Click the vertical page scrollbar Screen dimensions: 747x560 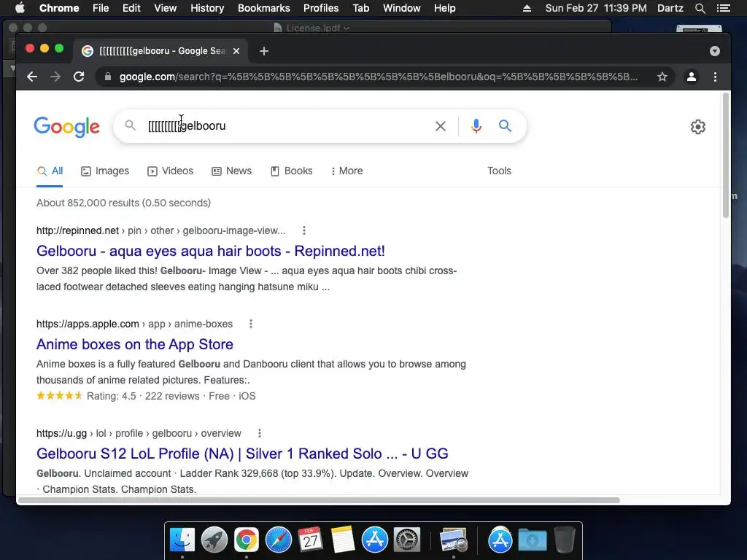(726, 155)
